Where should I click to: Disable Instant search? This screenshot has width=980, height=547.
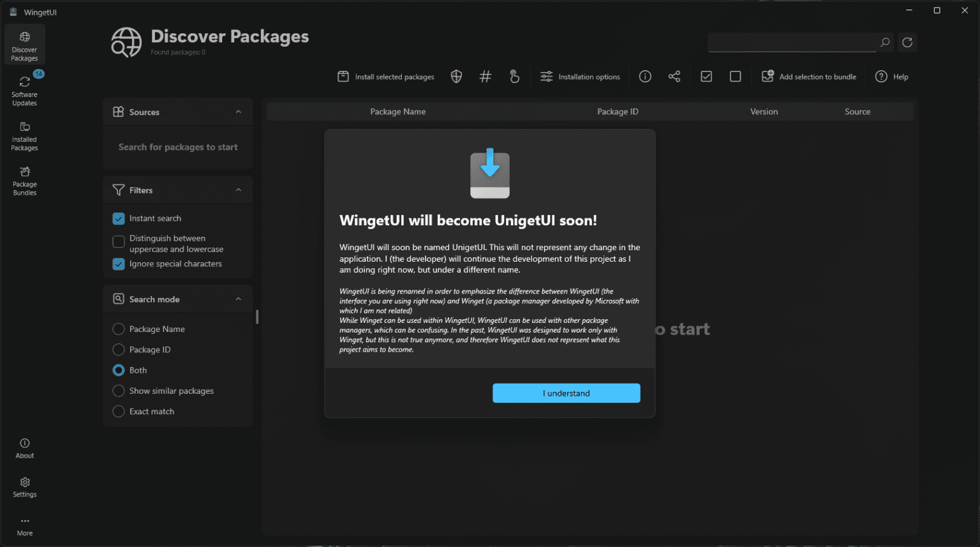pyautogui.click(x=118, y=218)
